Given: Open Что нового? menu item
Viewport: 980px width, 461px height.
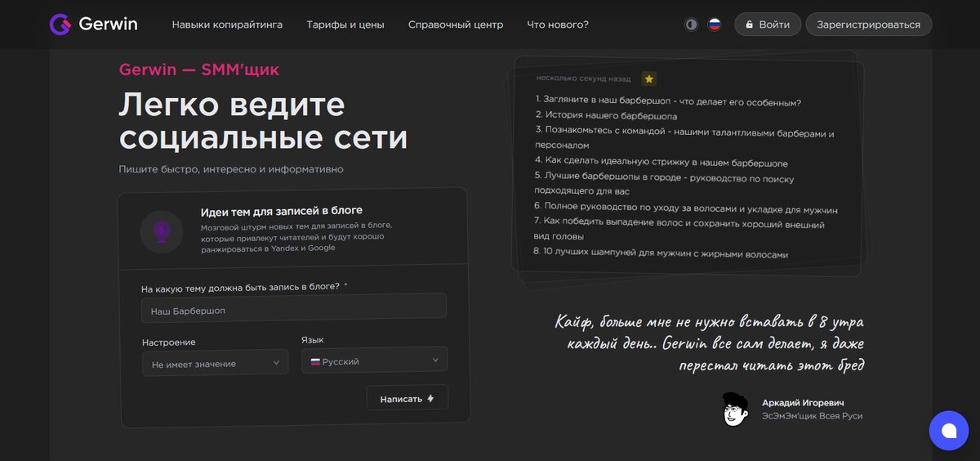Looking at the screenshot, I should coord(558,25).
